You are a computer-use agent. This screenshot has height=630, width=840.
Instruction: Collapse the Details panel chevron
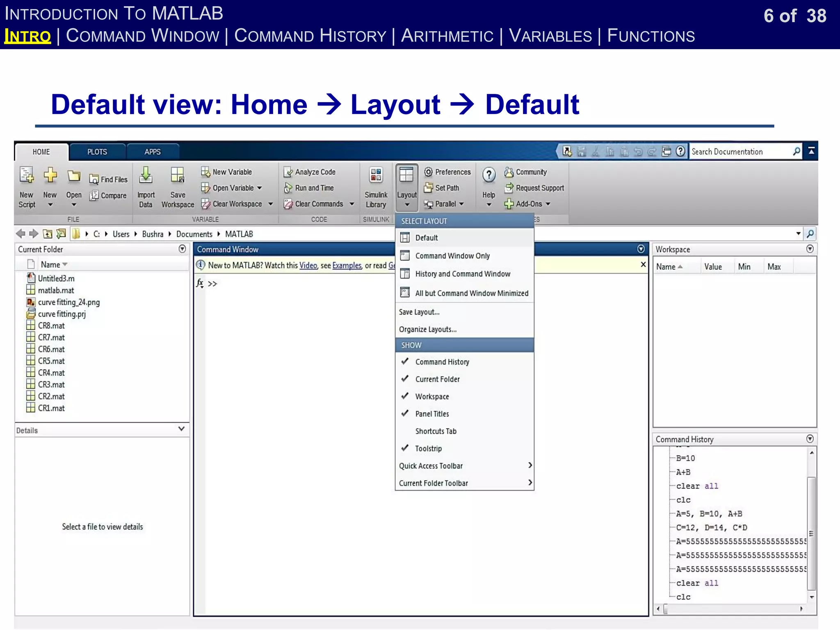point(181,429)
